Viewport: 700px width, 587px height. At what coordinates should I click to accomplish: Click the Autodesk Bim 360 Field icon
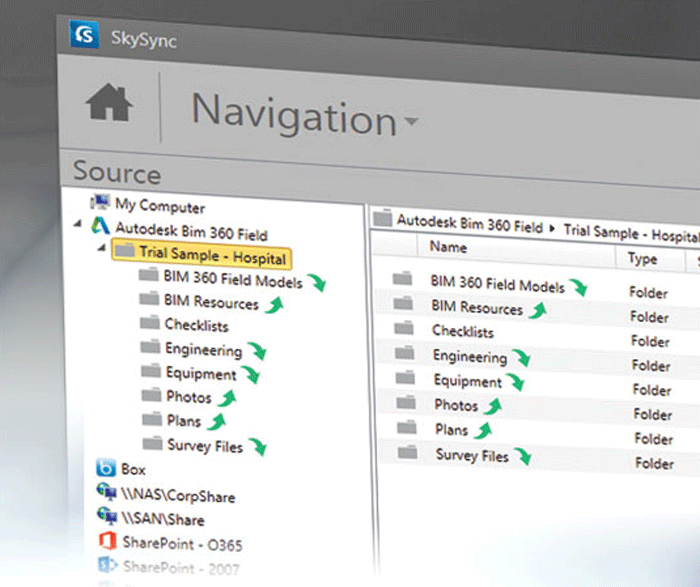[101, 227]
